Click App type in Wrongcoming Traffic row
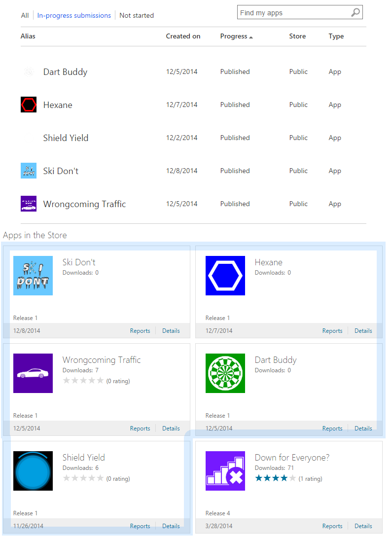Image resolution: width=392 pixels, height=537 pixels. 335,204
